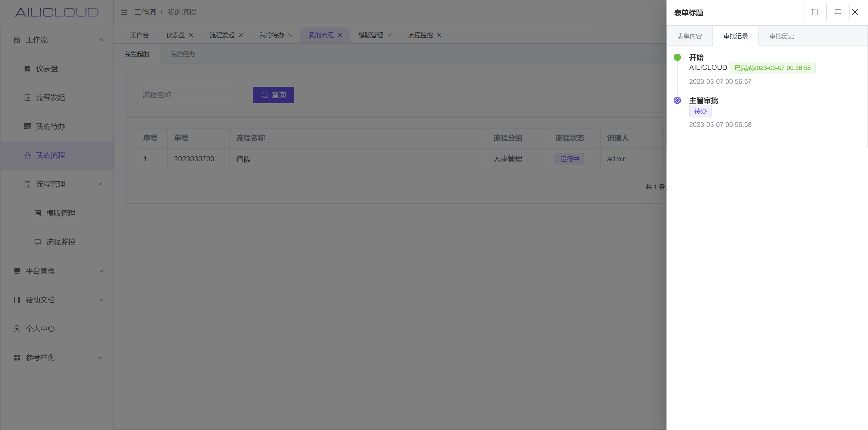This screenshot has width=868, height=430.
Task: Click the 个人中心 user icon
Action: [17, 329]
